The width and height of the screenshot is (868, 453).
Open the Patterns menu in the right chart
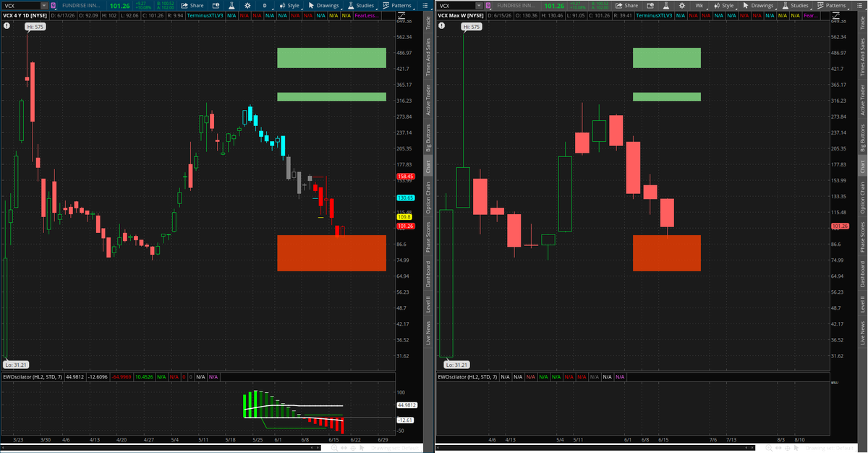[x=832, y=6]
